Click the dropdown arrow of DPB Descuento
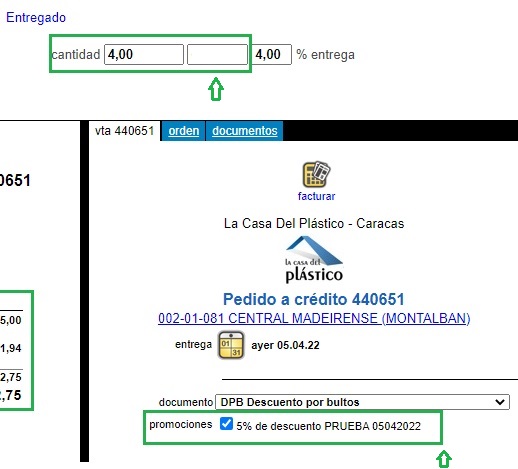This screenshot has height=469, width=518. coord(500,402)
